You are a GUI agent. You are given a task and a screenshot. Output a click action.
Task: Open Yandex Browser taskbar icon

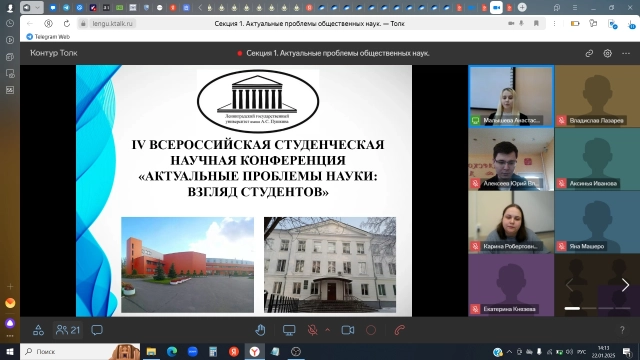click(x=254, y=351)
